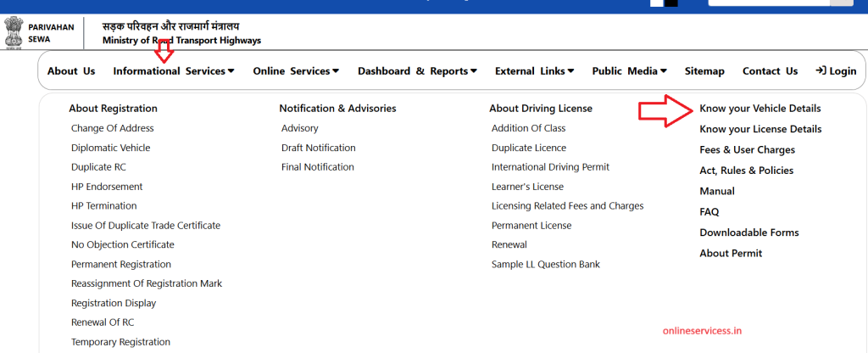Select Change Of Address under About Registration
Image resolution: width=868 pixels, height=353 pixels.
click(x=113, y=128)
